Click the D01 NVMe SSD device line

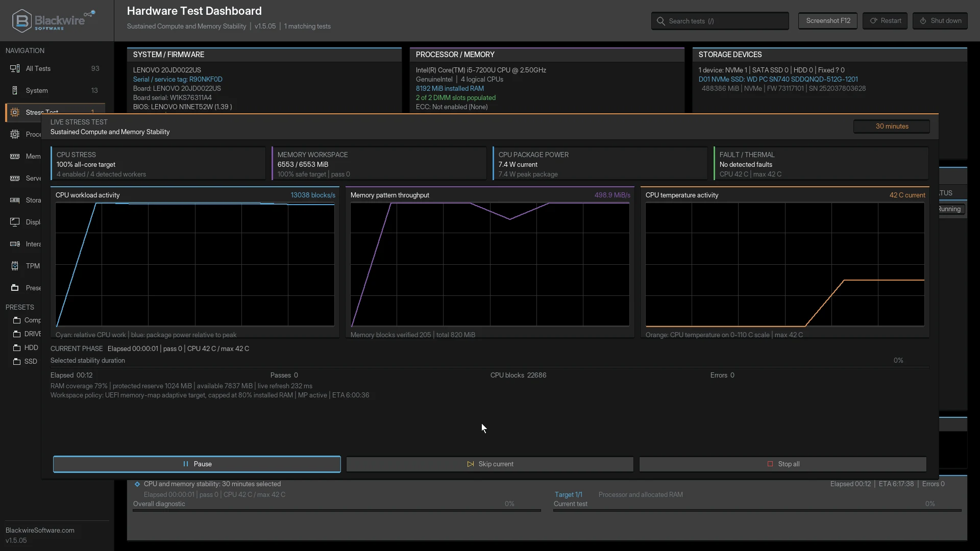point(778,80)
